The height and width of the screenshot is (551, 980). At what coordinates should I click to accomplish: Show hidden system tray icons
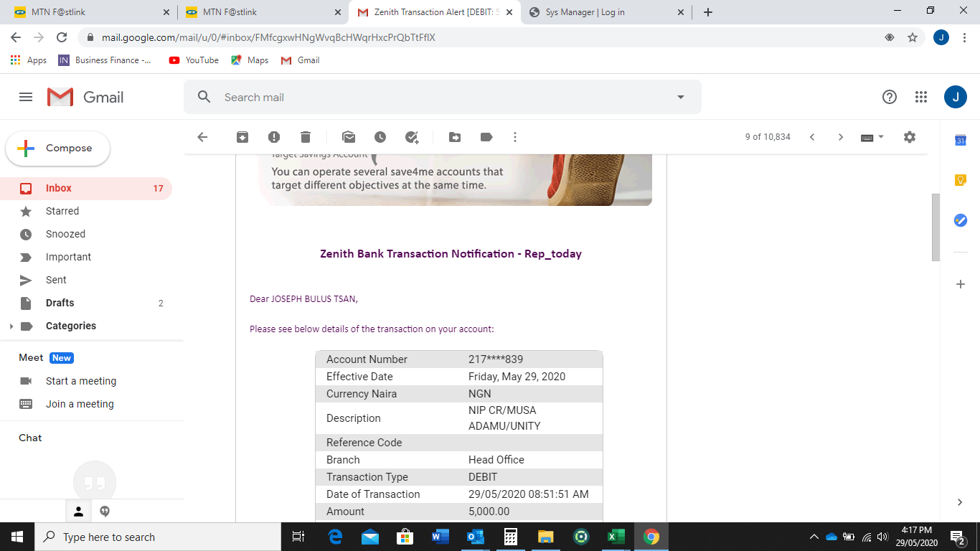(x=814, y=537)
